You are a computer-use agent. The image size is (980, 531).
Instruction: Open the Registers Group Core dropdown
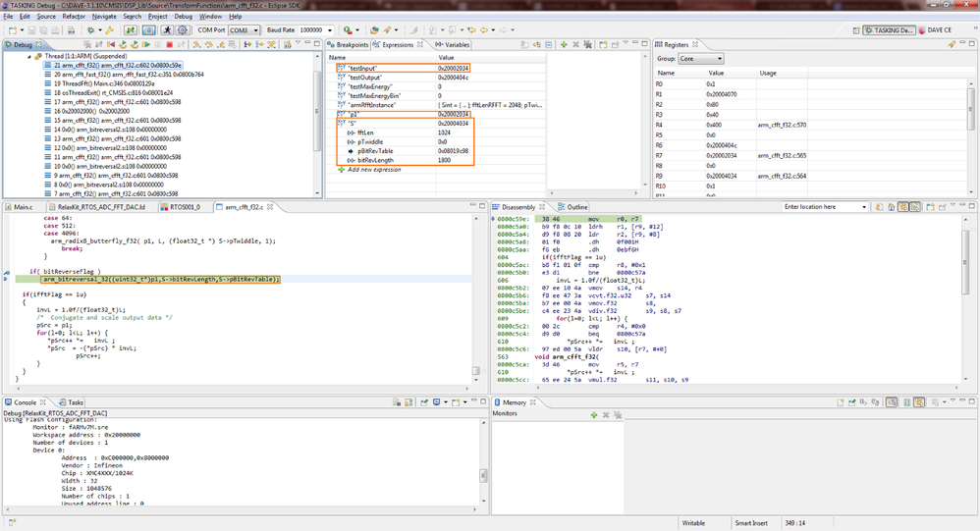[x=720, y=59]
